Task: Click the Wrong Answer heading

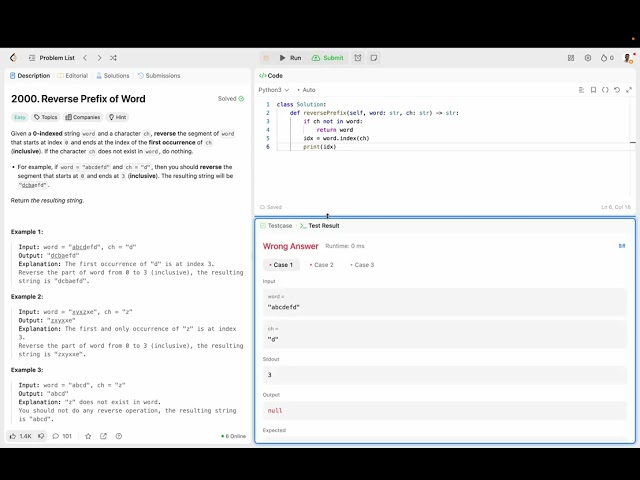Action: click(290, 246)
